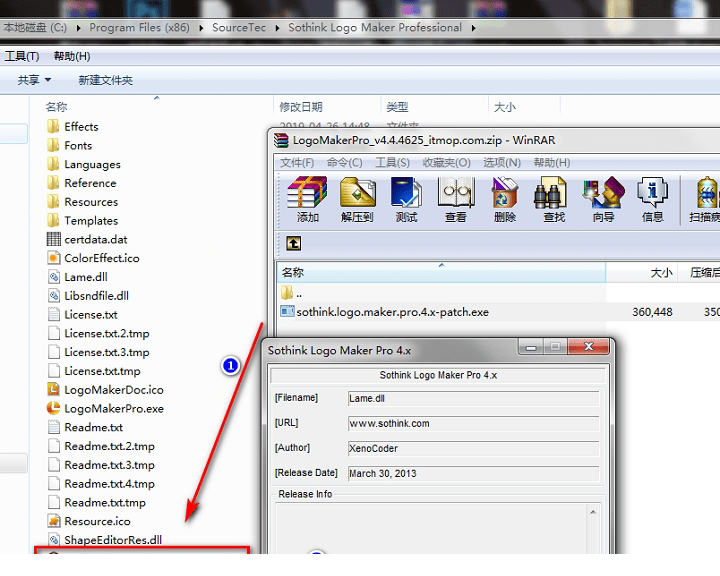Select the Effects folder

click(x=73, y=126)
